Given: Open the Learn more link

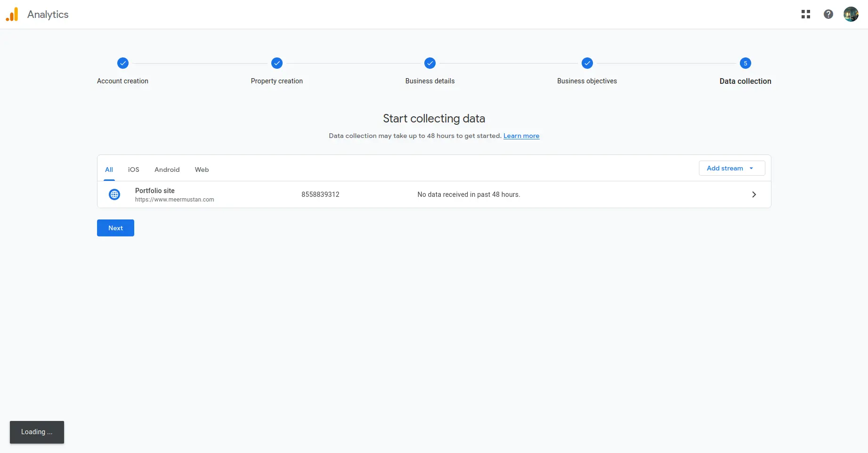Looking at the screenshot, I should coord(521,136).
